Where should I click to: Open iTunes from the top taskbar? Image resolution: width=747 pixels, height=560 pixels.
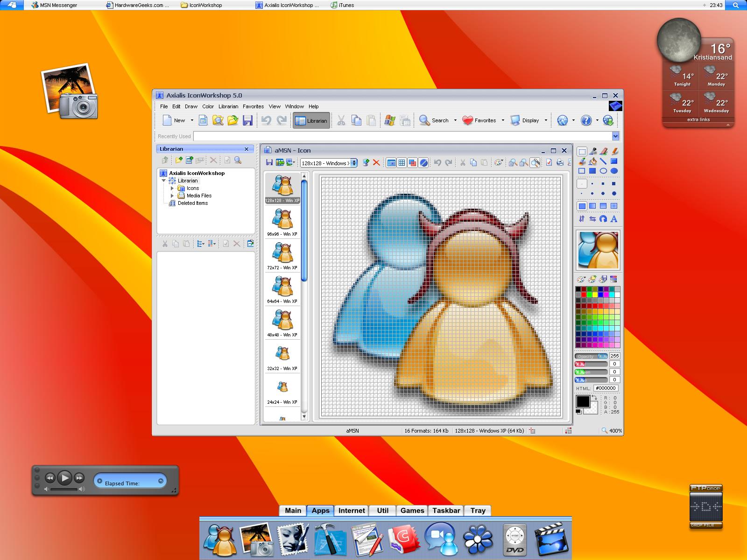[342, 5]
